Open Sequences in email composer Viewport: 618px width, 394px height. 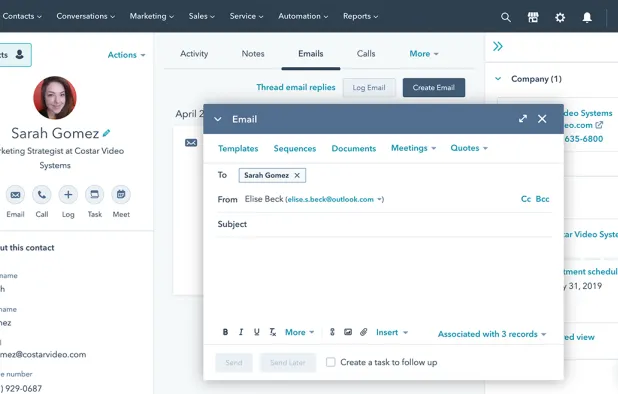point(295,149)
